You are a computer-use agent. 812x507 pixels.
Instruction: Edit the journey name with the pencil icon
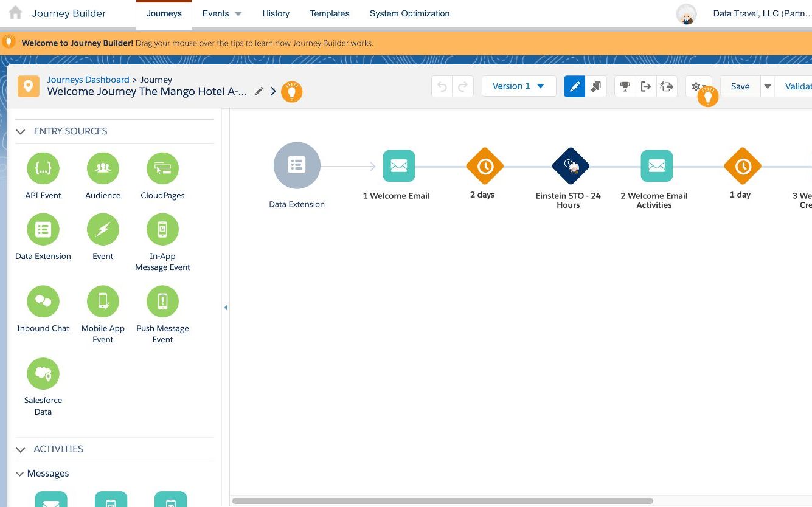[x=259, y=91]
